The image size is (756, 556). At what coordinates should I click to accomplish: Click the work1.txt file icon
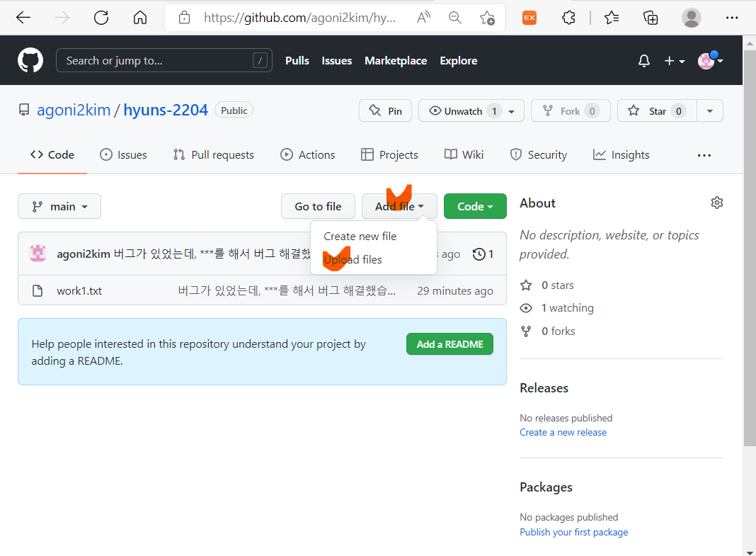click(37, 291)
